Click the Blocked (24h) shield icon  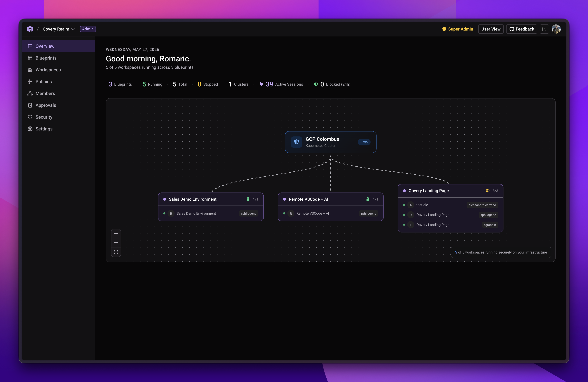[x=316, y=84]
